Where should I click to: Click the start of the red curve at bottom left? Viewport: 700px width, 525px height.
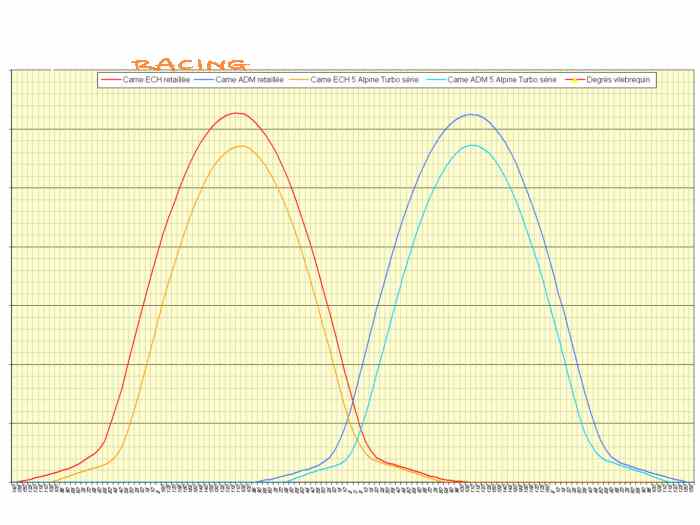coord(15,482)
